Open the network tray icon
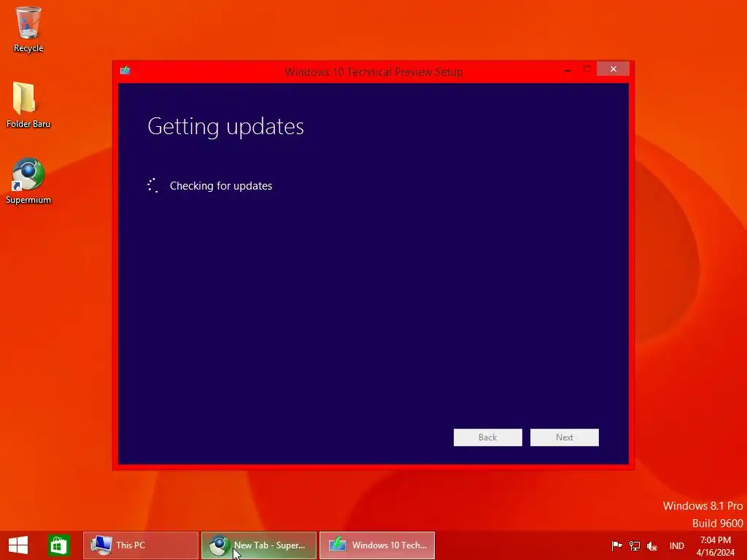Screen dimensions: 747x560 (x=634, y=545)
